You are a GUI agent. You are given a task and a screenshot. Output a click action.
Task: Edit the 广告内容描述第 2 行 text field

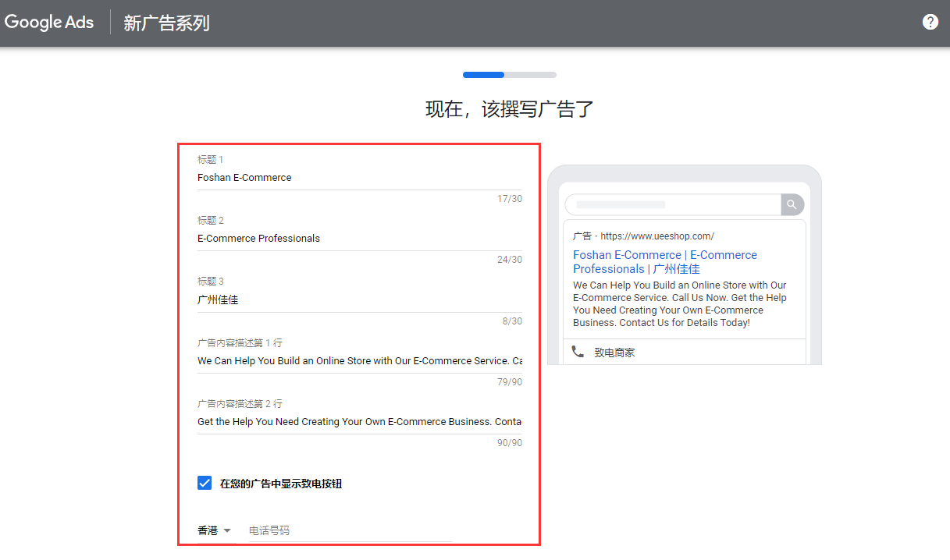[359, 421]
